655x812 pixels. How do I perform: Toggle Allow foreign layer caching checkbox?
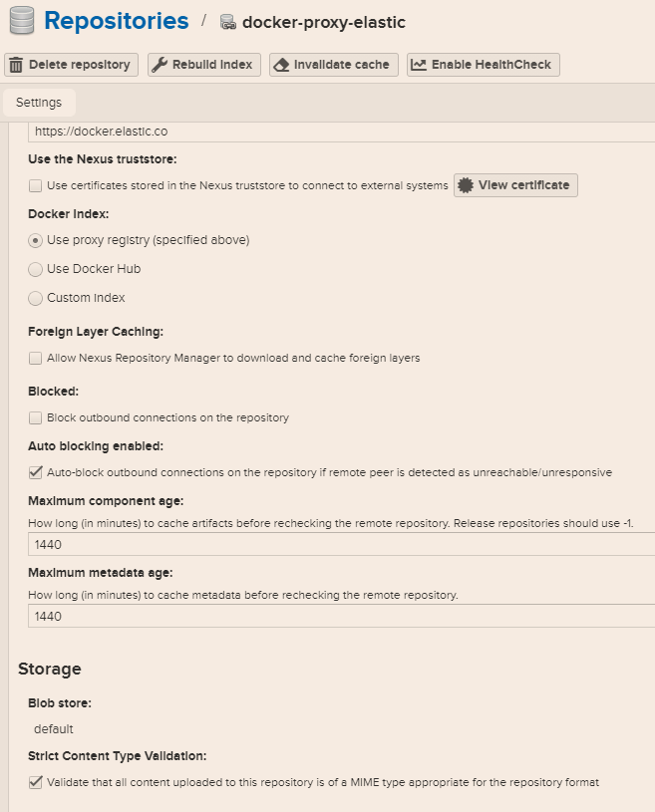36,358
